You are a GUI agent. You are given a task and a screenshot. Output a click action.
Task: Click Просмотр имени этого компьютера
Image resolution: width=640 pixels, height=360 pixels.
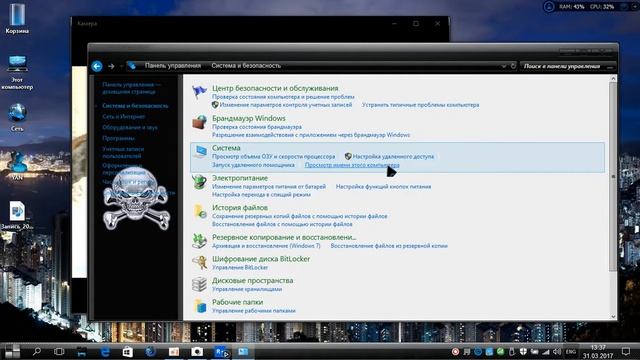click(352, 165)
